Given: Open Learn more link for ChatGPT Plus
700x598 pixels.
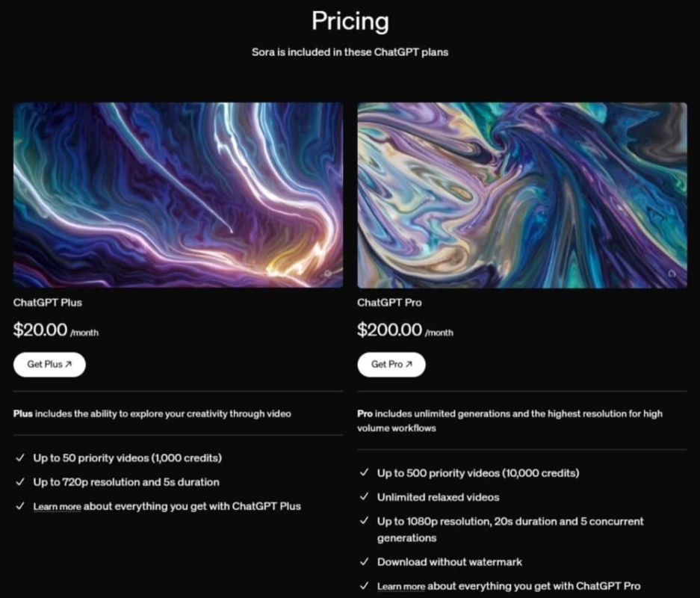Looking at the screenshot, I should (57, 507).
